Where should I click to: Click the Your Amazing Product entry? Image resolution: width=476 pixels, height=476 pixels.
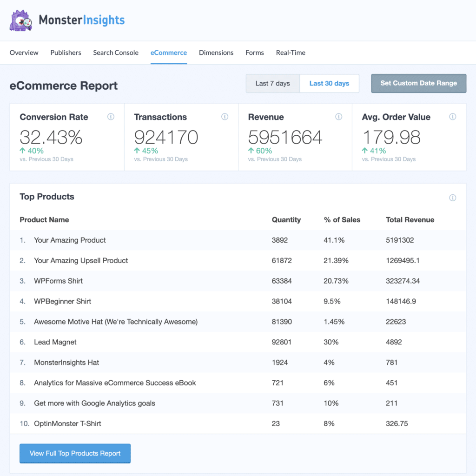pos(70,240)
